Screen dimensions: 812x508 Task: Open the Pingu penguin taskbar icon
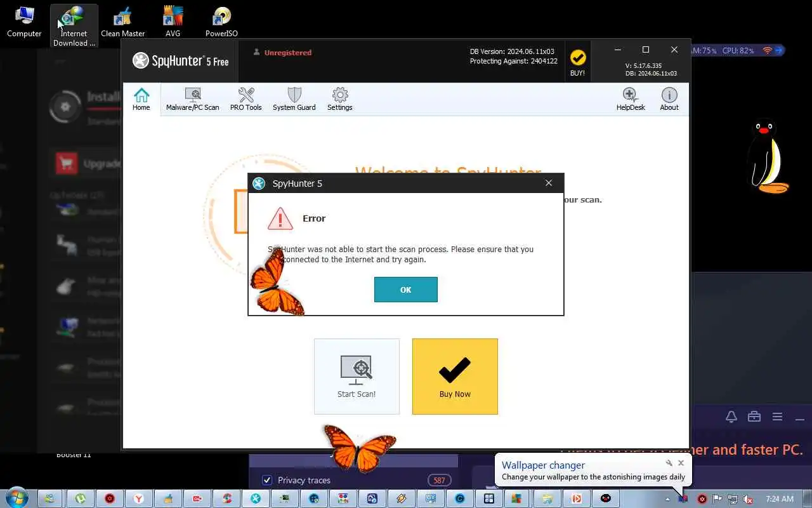coord(606,498)
